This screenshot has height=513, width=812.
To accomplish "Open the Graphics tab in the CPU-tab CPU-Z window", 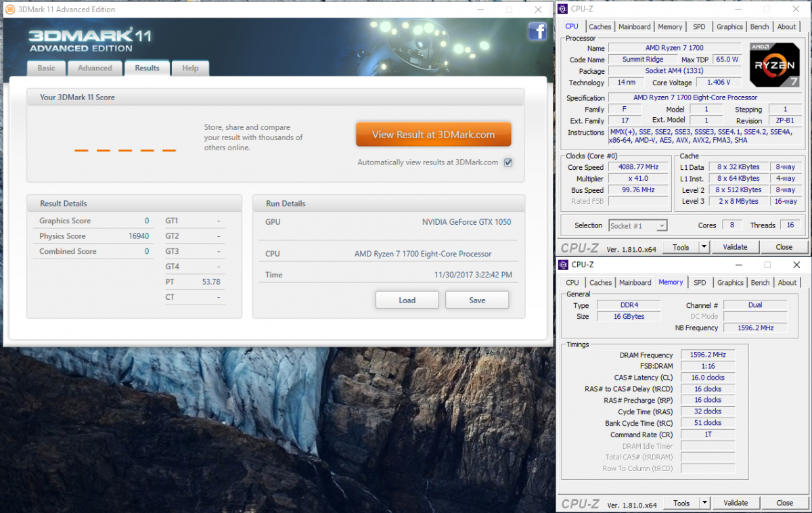I will [x=729, y=27].
